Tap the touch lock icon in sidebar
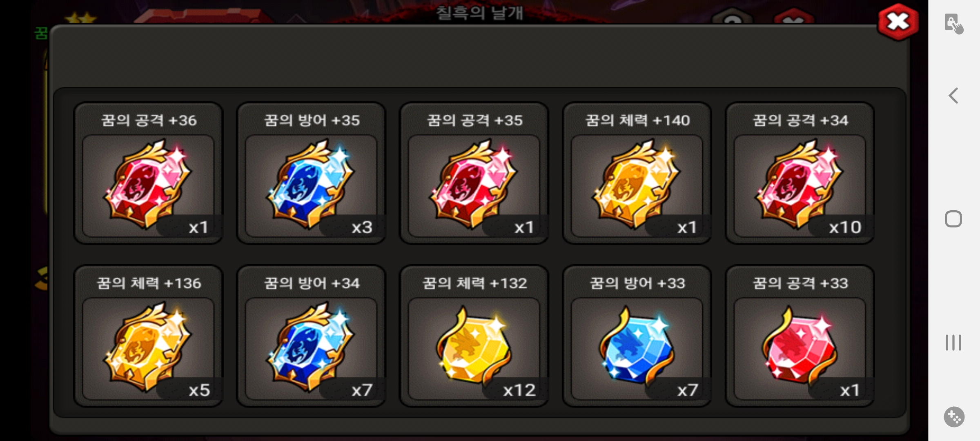This screenshot has width=980, height=441. point(953,24)
